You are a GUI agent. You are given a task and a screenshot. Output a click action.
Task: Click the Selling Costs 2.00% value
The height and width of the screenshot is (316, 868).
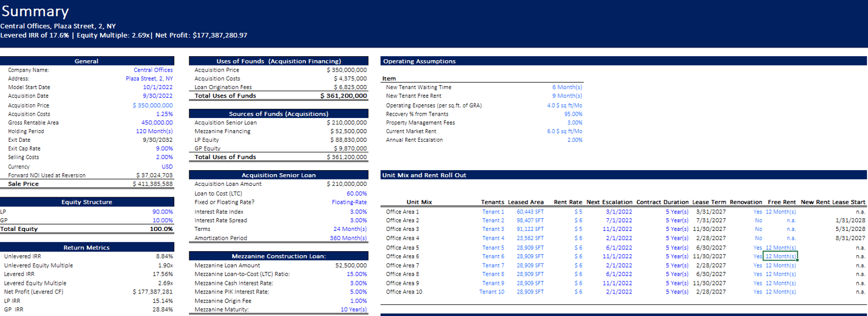point(164,157)
